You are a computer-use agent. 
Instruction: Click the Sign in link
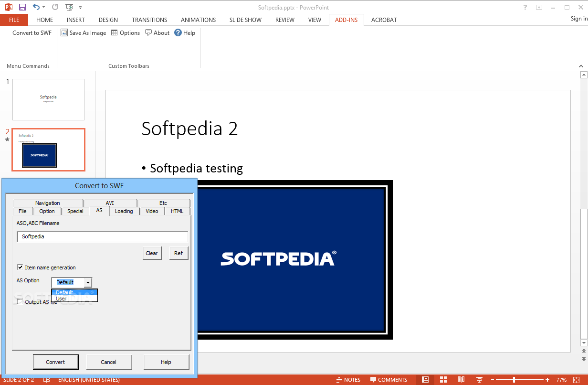(579, 19)
